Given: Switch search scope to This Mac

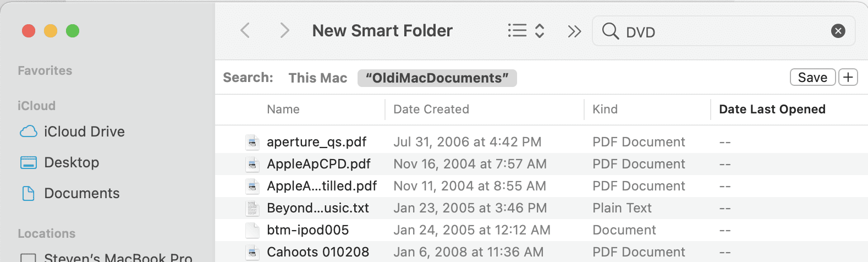Looking at the screenshot, I should pos(318,78).
